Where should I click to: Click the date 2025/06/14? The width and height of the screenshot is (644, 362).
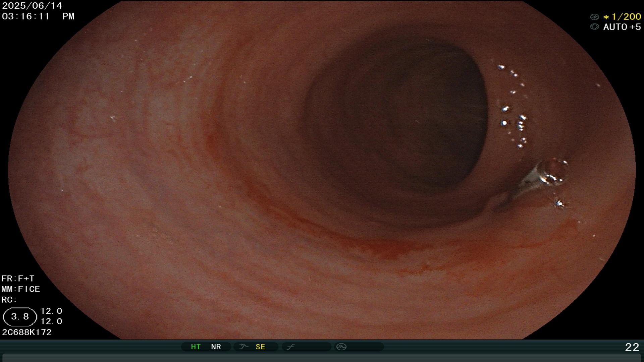click(32, 6)
